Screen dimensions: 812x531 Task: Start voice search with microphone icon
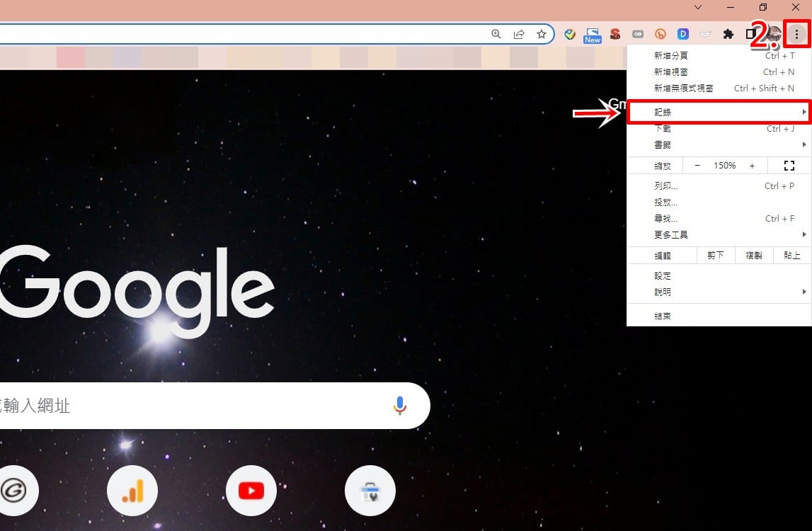click(x=399, y=406)
